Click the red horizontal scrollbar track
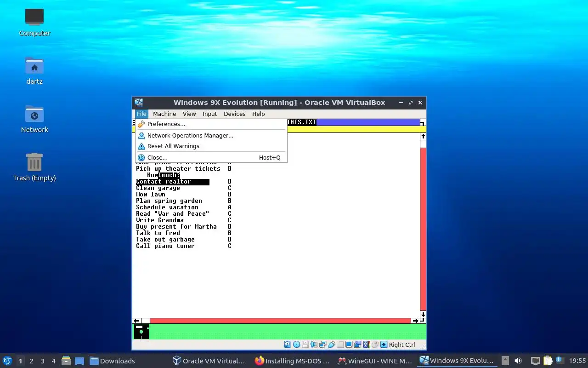Image resolution: width=588 pixels, height=368 pixels. click(280, 321)
